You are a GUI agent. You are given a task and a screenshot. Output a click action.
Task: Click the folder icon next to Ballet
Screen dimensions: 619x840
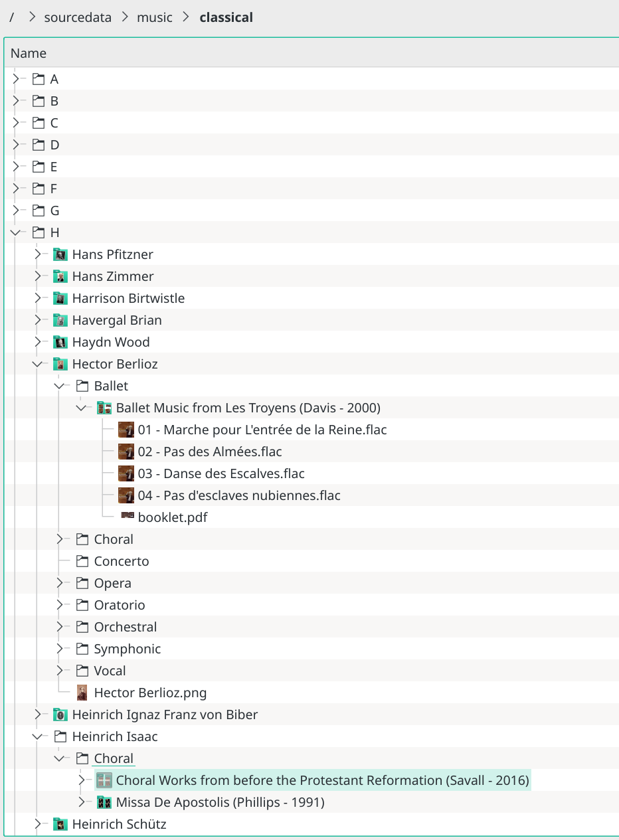82,385
